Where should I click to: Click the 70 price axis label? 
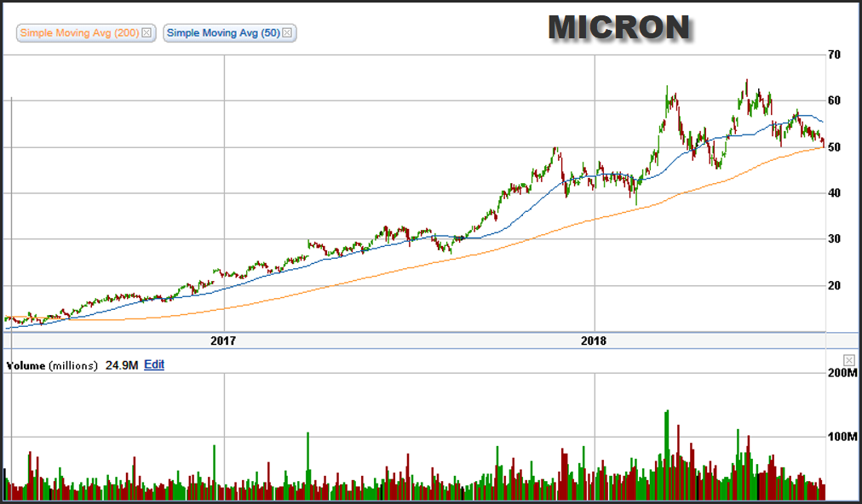point(834,54)
